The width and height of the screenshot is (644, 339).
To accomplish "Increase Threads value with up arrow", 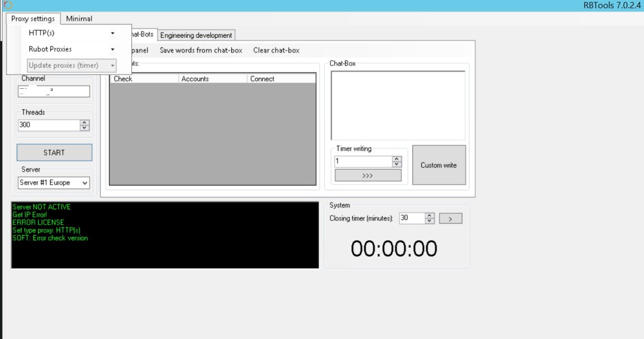I will (85, 122).
